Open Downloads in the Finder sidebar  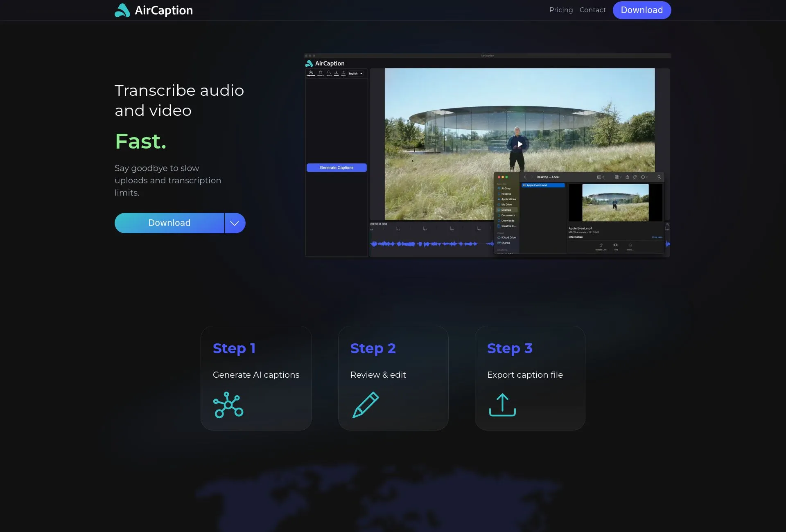tap(506, 221)
